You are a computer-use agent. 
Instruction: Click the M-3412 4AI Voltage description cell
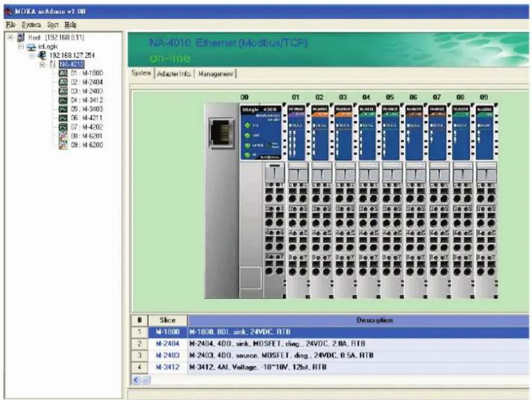[359, 367]
